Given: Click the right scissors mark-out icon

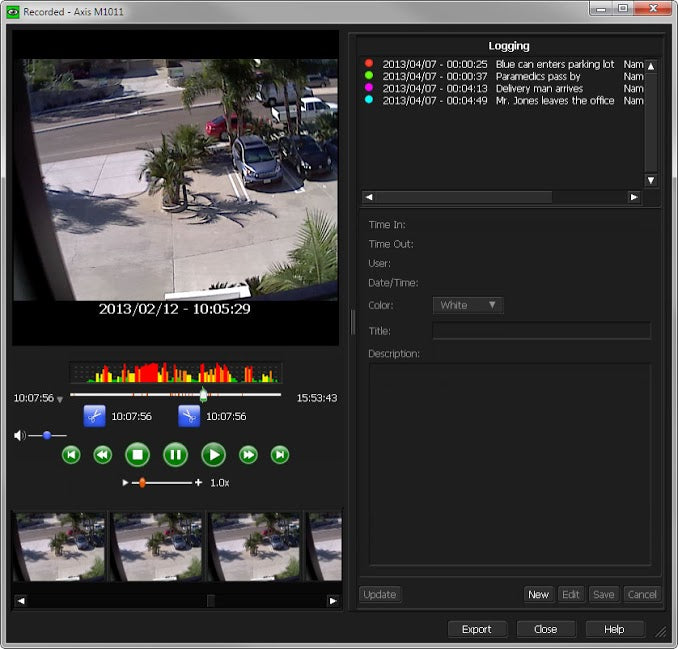Looking at the screenshot, I should (189, 416).
